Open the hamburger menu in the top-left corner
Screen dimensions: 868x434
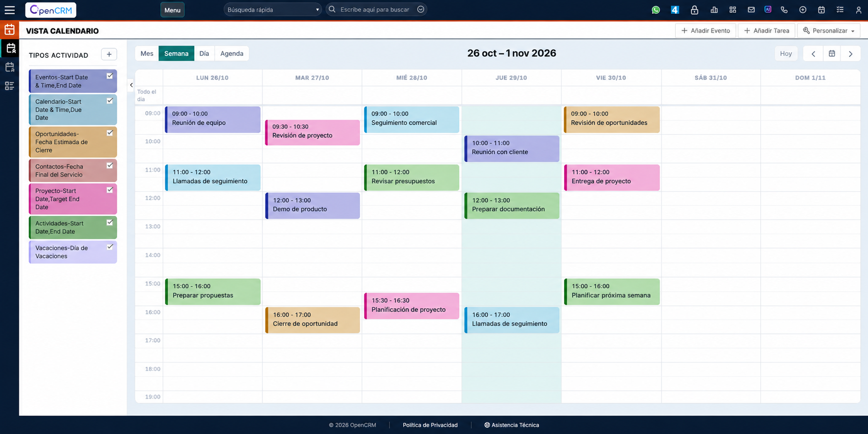[x=9, y=10]
